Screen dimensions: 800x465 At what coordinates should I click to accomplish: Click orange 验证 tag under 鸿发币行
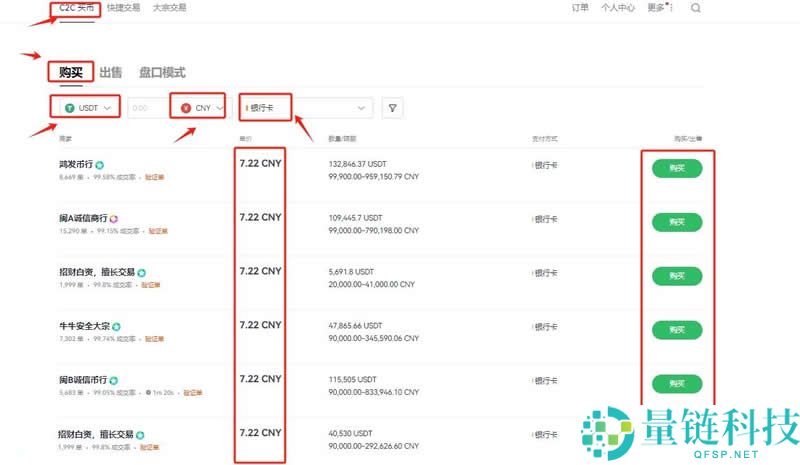pyautogui.click(x=155, y=177)
